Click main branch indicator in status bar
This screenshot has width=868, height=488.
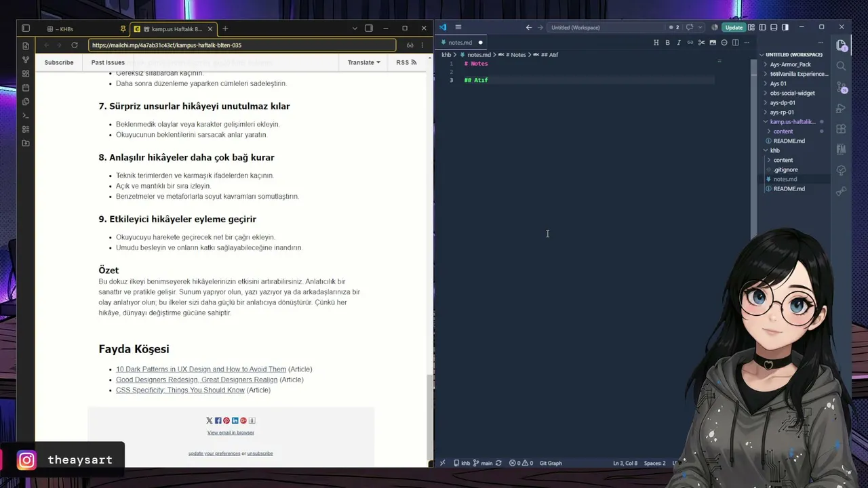click(484, 464)
